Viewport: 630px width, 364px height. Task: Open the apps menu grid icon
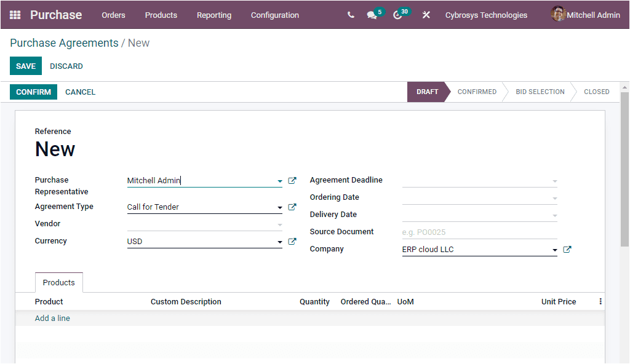[x=14, y=15]
